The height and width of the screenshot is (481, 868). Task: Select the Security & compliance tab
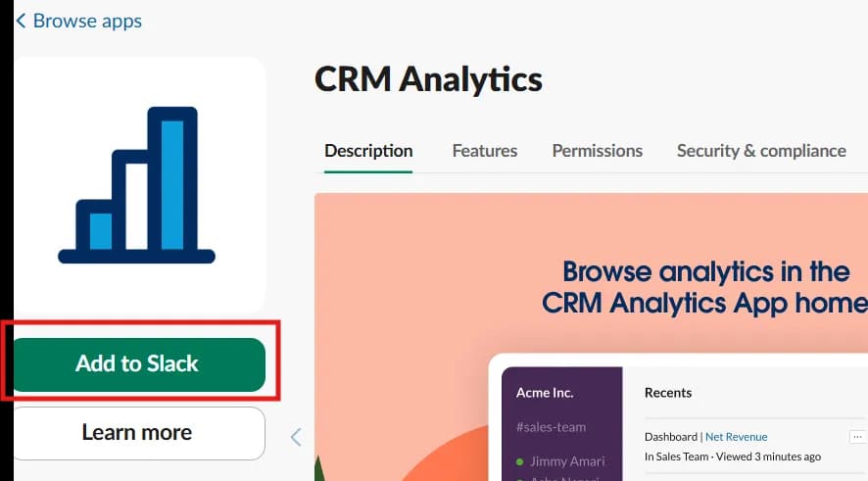[761, 151]
